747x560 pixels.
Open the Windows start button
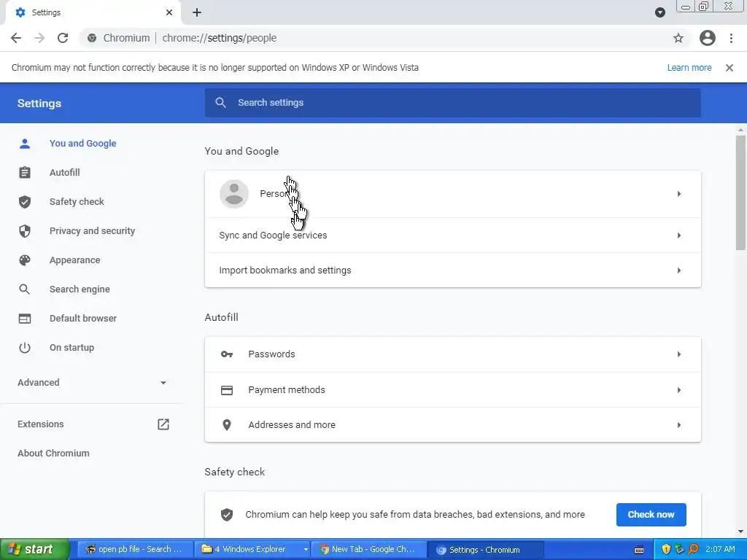pos(34,550)
